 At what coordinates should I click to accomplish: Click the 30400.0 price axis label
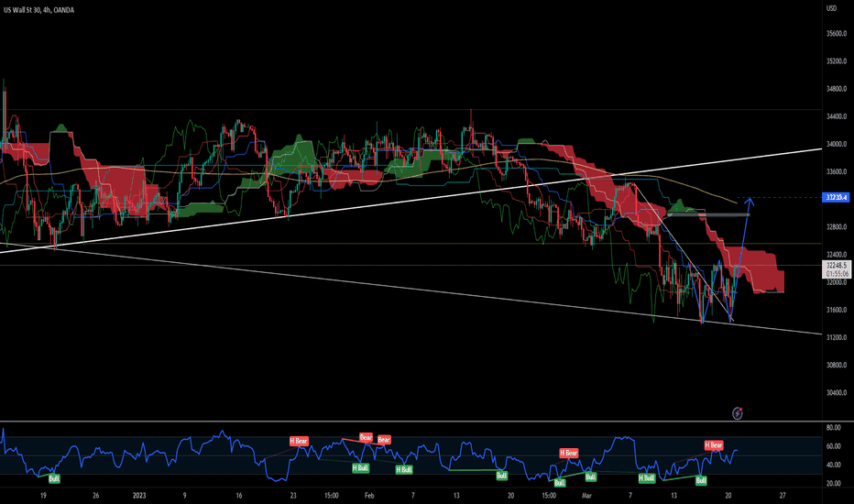pos(836,393)
